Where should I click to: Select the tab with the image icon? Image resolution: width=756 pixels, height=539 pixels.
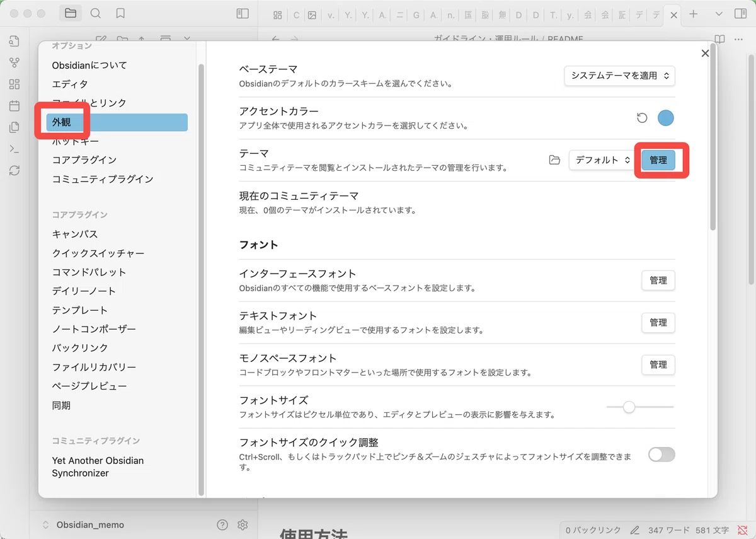point(312,15)
